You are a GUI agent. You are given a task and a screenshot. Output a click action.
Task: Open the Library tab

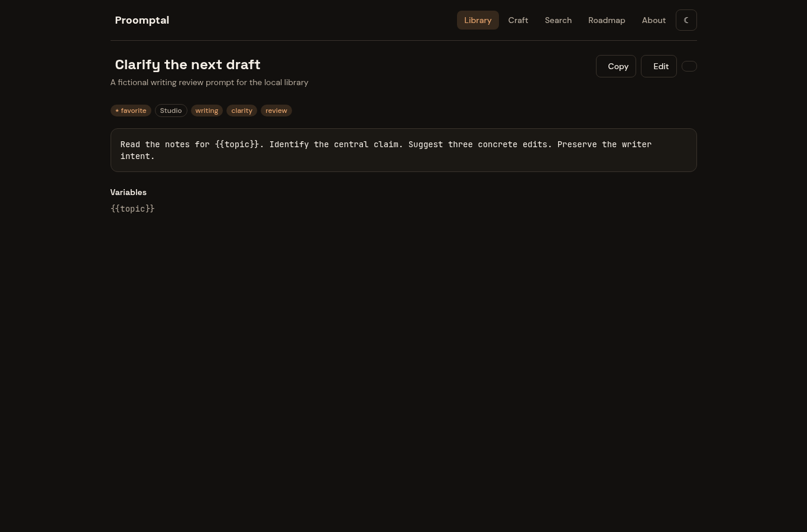(x=478, y=20)
